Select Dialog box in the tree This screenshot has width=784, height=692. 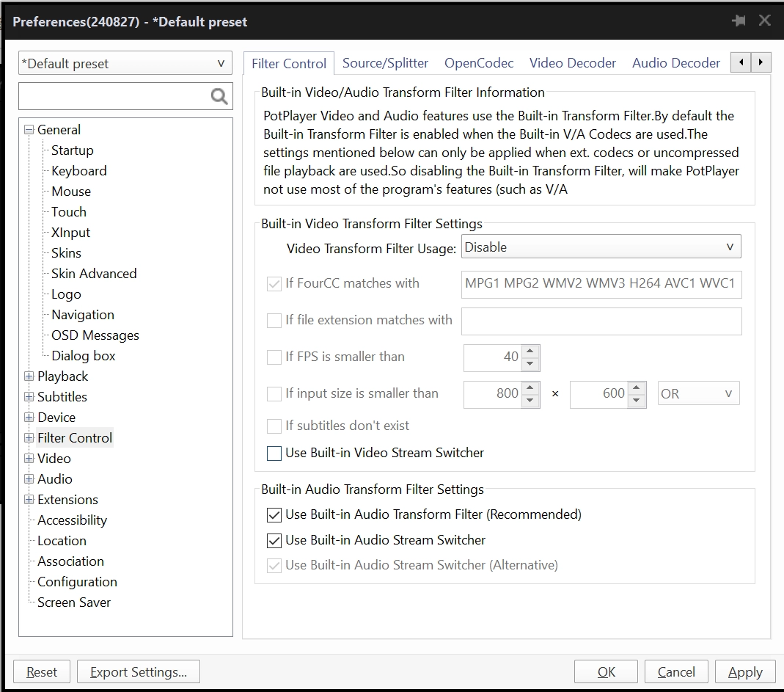(x=84, y=356)
